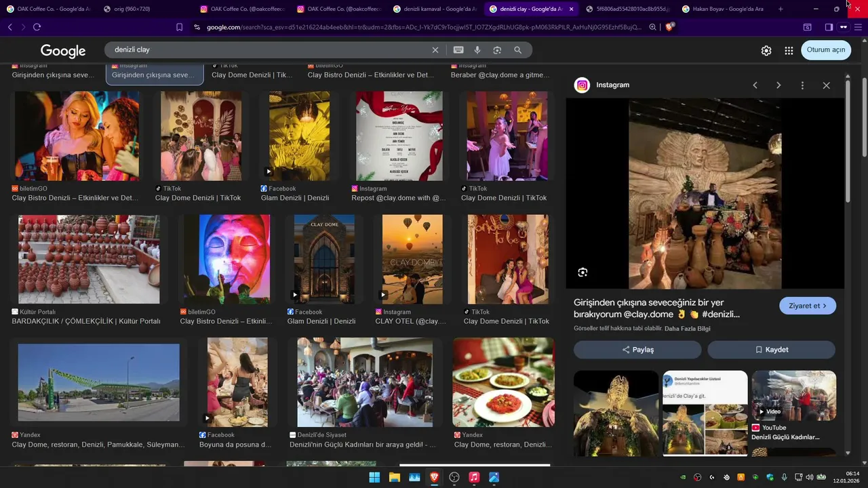The height and width of the screenshot is (488, 868).
Task: View site information beside google.com address
Action: (x=197, y=27)
